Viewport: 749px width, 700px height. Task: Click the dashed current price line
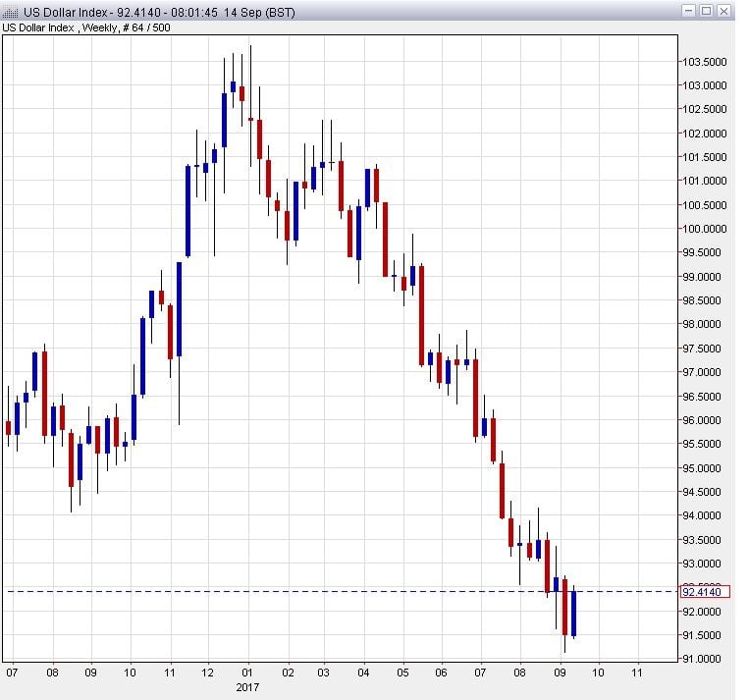294,591
